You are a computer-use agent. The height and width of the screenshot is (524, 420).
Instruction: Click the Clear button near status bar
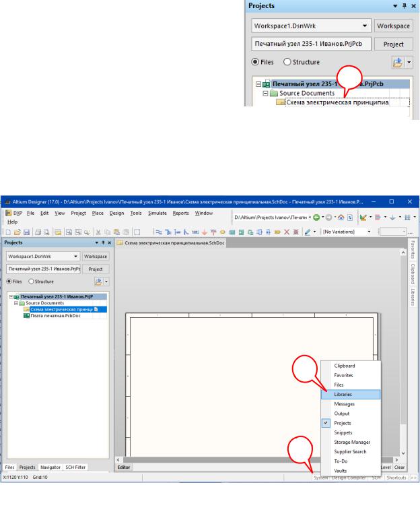pyautogui.click(x=399, y=467)
